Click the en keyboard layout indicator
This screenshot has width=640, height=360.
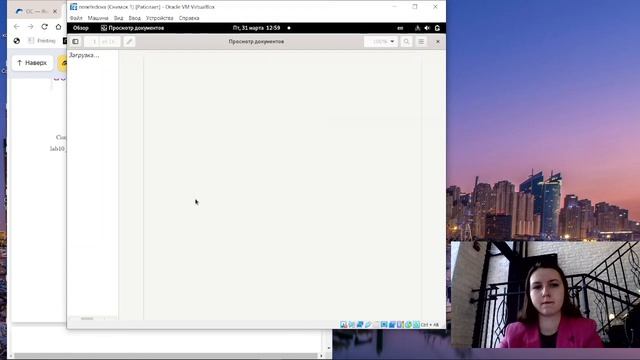[400, 28]
